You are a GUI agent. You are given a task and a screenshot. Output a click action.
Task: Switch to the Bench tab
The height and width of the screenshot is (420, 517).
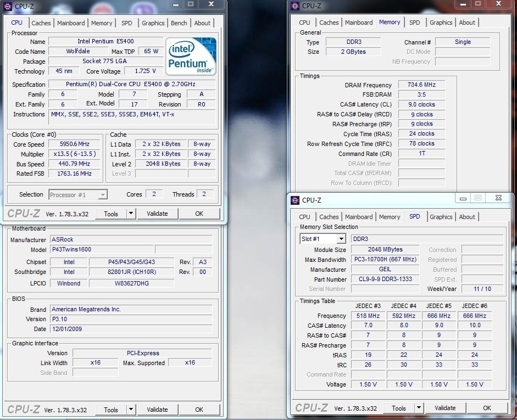179,23
